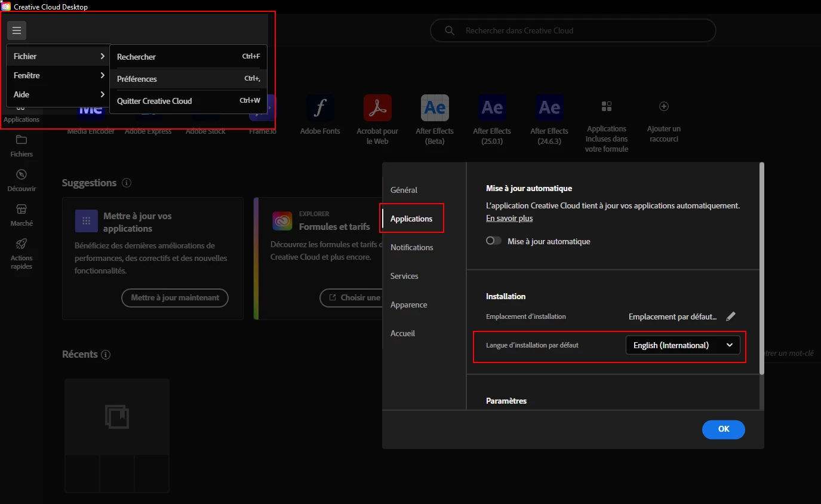Launch After Effects (24.6.3) icon
821x504 pixels.
tap(549, 108)
